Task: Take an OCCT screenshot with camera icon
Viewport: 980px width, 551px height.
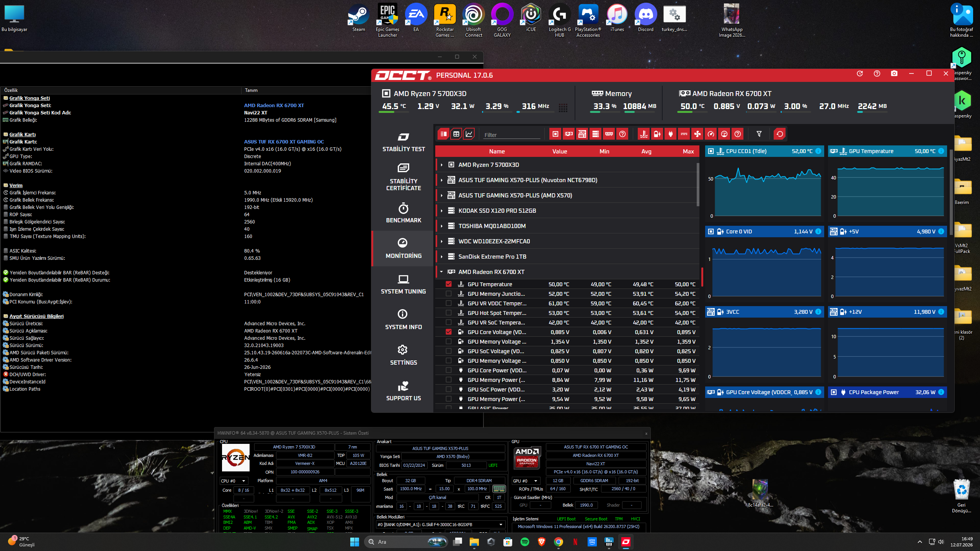Action: pyautogui.click(x=894, y=73)
